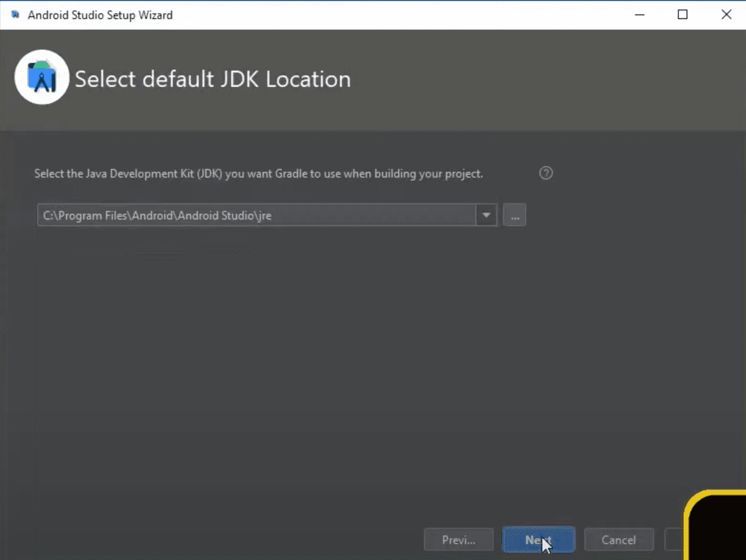Click the circled question mark for JDK help

[x=545, y=172]
